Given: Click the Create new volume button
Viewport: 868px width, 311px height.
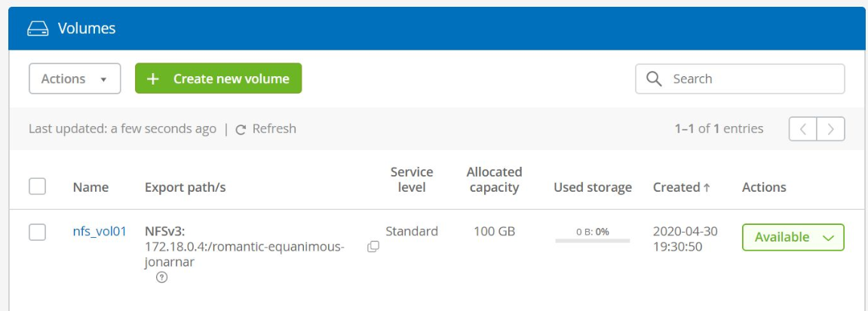Looking at the screenshot, I should [x=218, y=79].
